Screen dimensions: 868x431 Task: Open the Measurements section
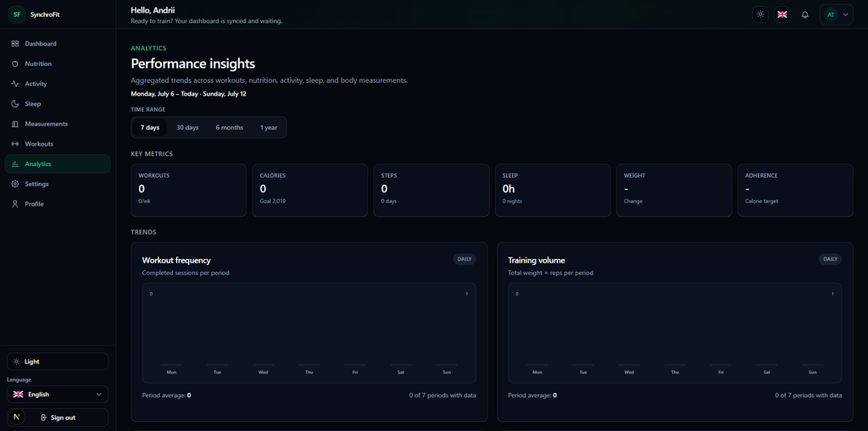[58, 124]
